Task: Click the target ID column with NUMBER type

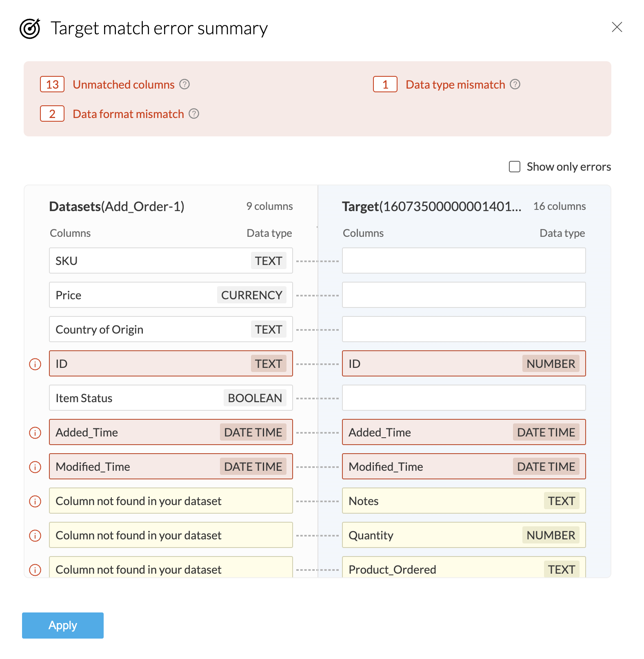Action: [464, 363]
